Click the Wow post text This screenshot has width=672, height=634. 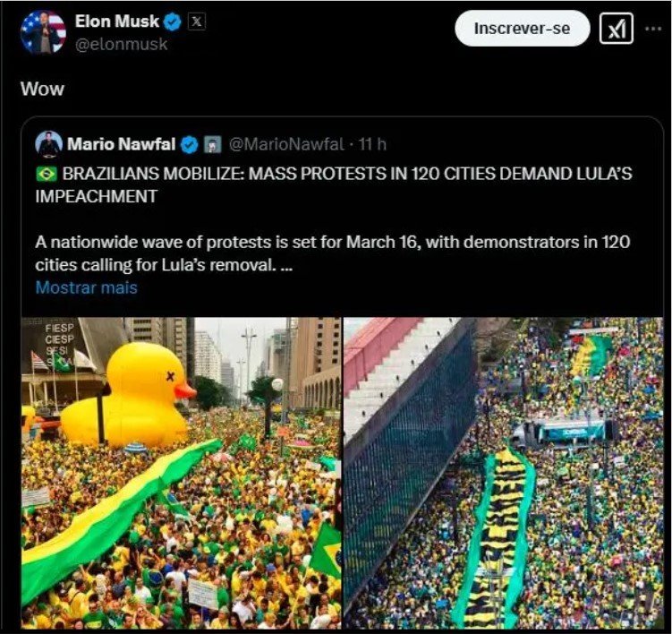click(x=42, y=89)
